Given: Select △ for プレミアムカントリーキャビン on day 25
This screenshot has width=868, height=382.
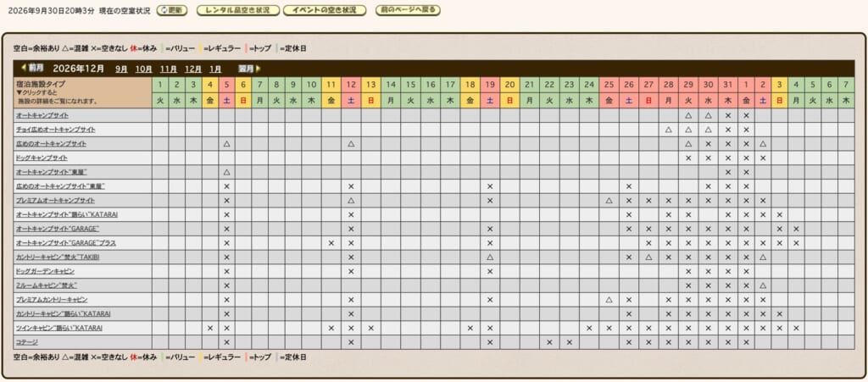Looking at the screenshot, I should pos(609,300).
